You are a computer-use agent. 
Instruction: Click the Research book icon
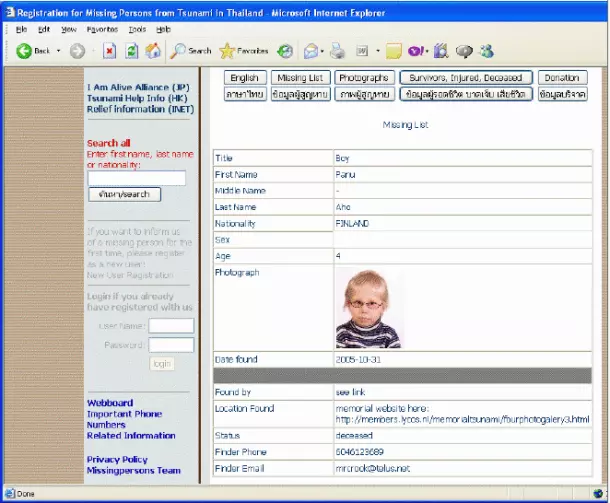click(x=441, y=51)
